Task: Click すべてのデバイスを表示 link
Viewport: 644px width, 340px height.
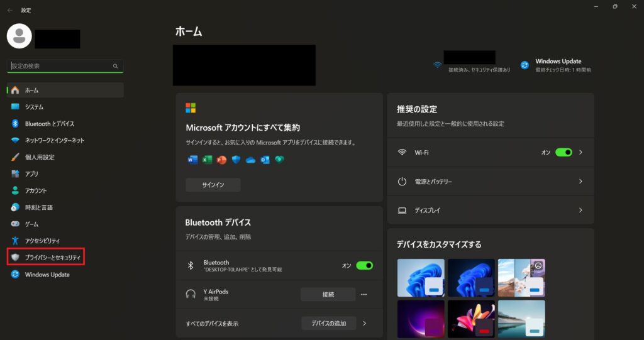Action: [x=212, y=324]
